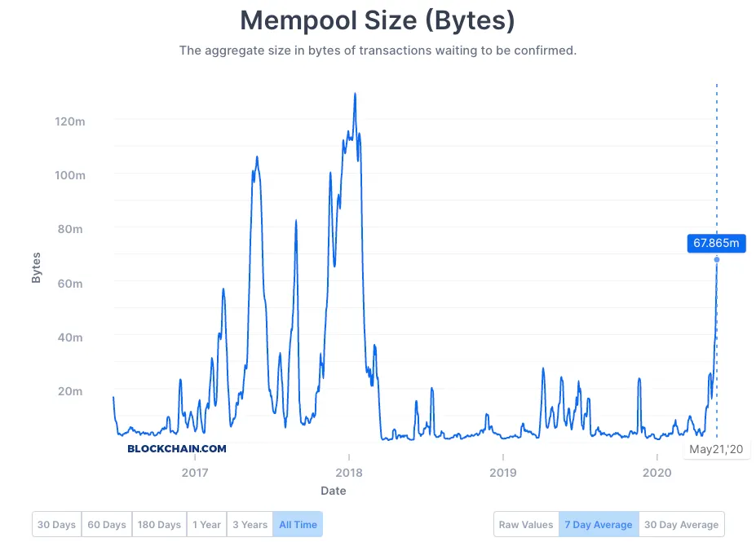
Task: Click the All Time range button
Action: pyautogui.click(x=298, y=524)
